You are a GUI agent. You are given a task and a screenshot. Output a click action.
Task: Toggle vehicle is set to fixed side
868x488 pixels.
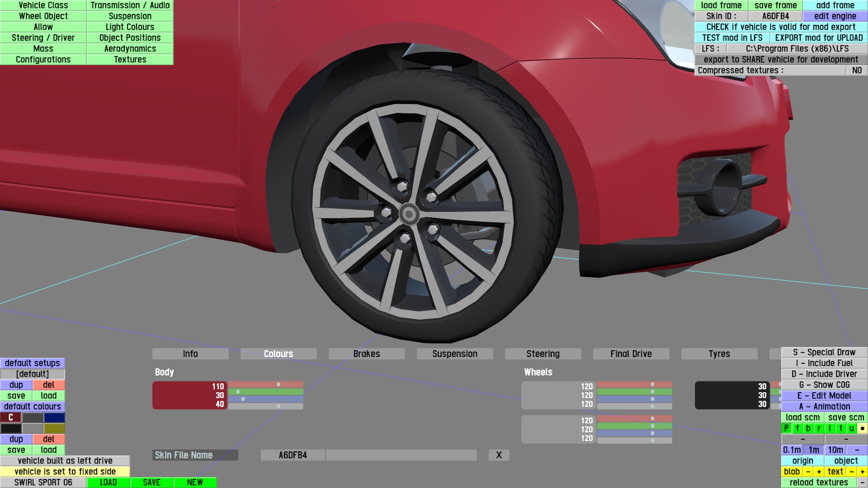click(65, 472)
